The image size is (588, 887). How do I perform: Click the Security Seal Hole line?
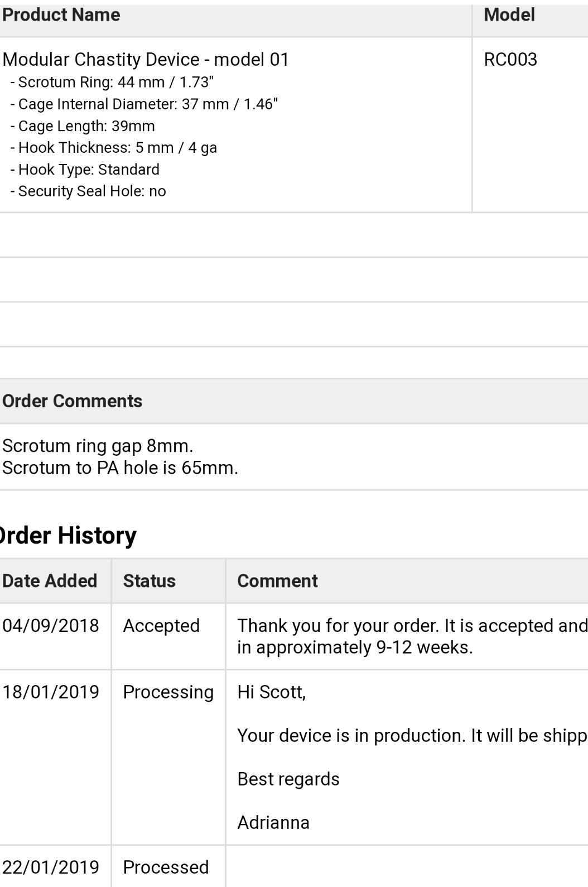88,191
